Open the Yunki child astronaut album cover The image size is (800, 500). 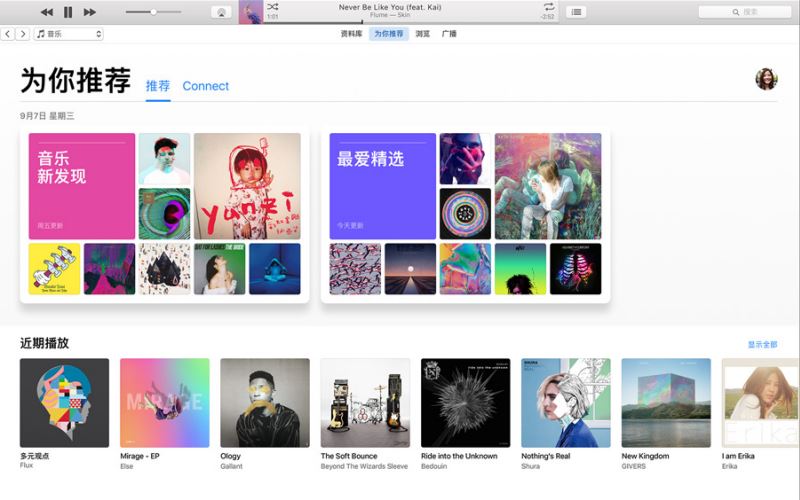coord(247,186)
